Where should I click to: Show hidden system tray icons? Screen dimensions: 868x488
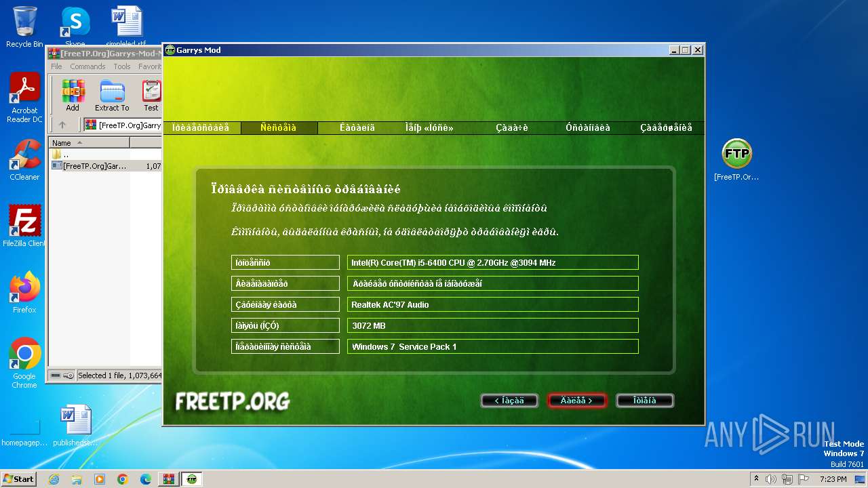point(756,479)
